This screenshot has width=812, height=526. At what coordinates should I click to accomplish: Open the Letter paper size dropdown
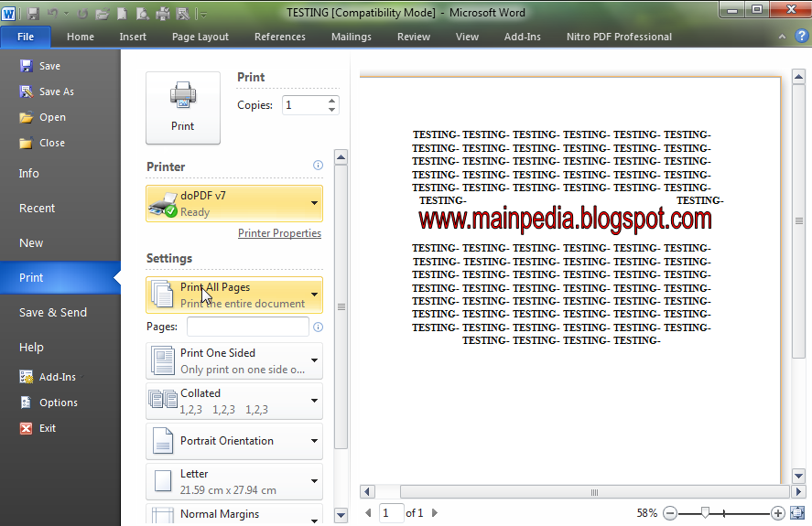pos(234,481)
